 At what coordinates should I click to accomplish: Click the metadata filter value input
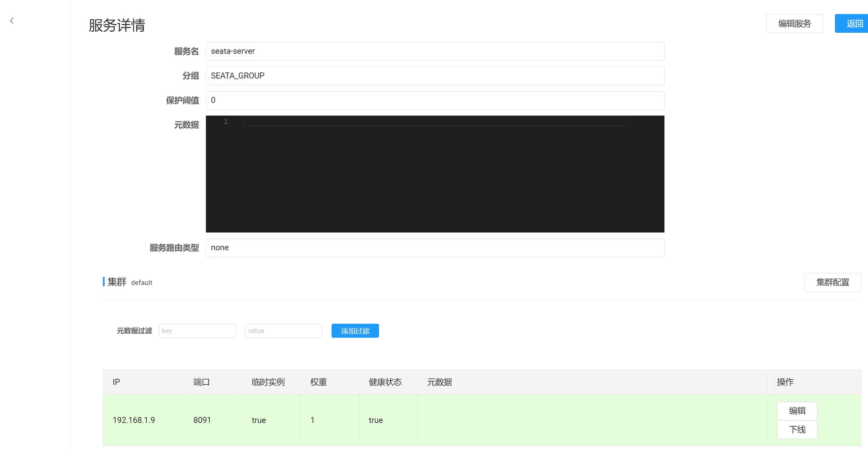pyautogui.click(x=283, y=331)
